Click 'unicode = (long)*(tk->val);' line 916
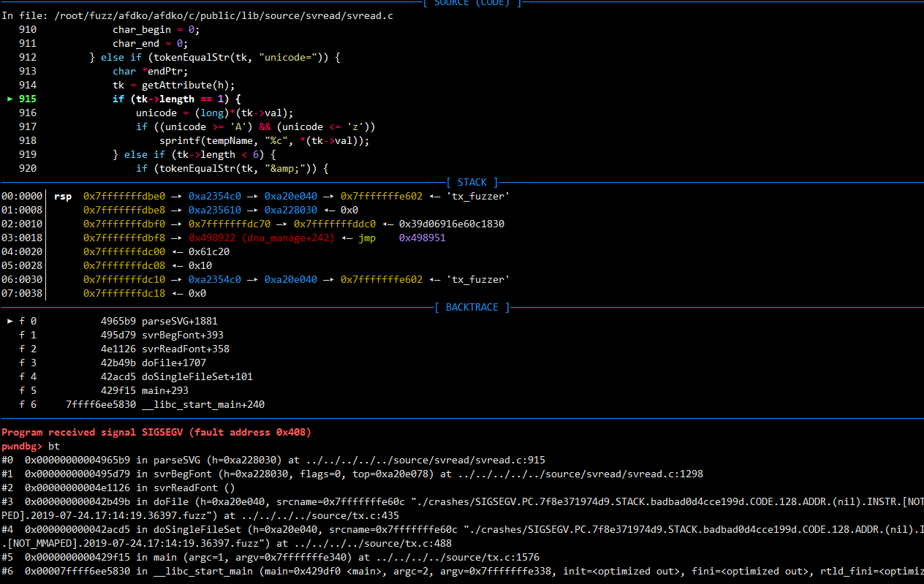The image size is (924, 584). click(x=215, y=113)
